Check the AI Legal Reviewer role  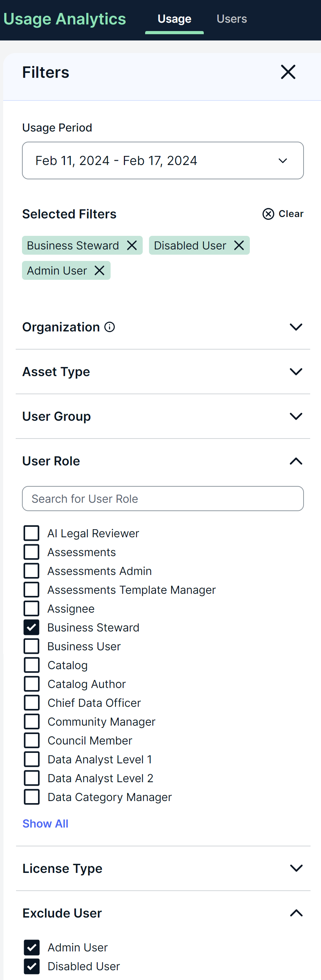pos(31,533)
